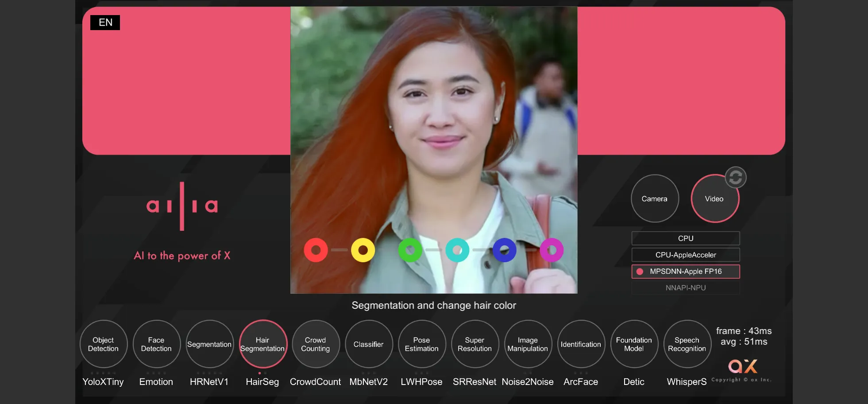Click the MbNetV2 model name
The height and width of the screenshot is (404, 868).
369,382
